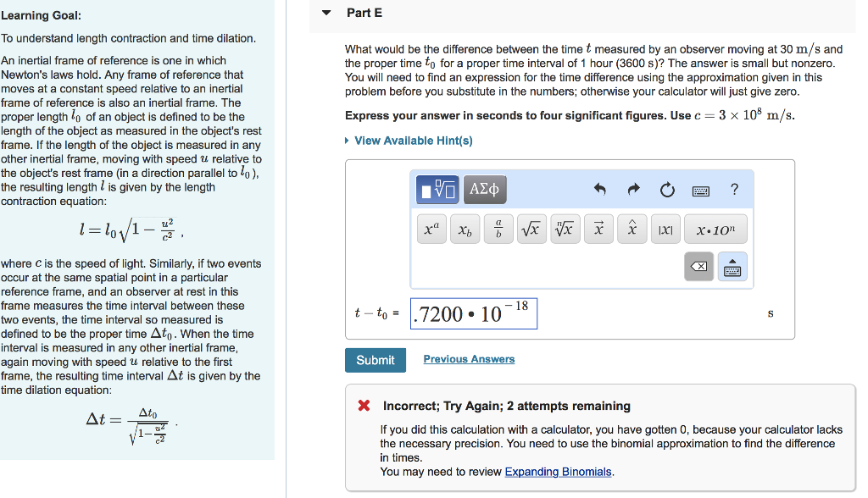Image resolution: width=868 pixels, height=498 pixels.
Task: Open the Greek symbols ΑΣΦ palette
Action: [x=484, y=189]
